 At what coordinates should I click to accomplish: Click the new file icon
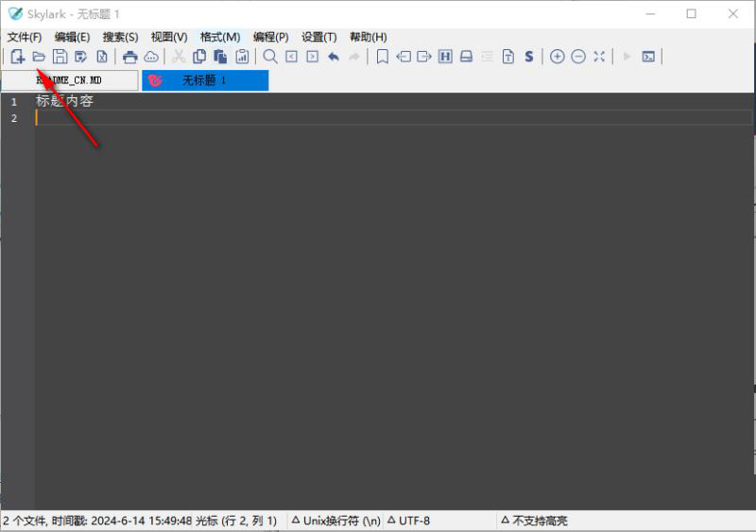[x=17, y=57]
